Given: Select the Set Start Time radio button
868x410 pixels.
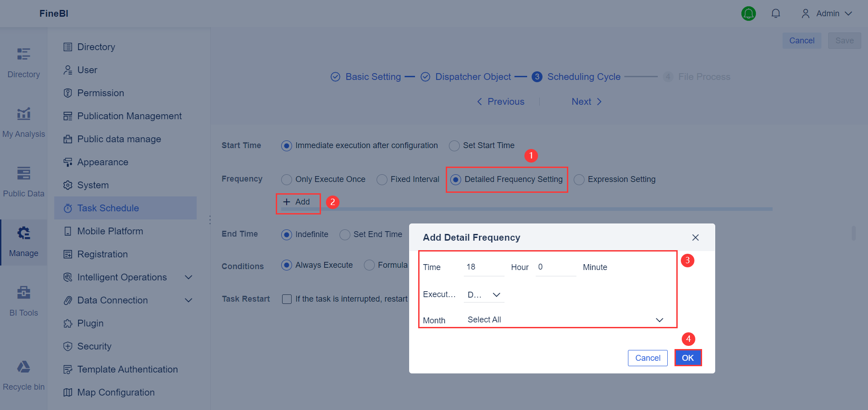Looking at the screenshot, I should (454, 145).
